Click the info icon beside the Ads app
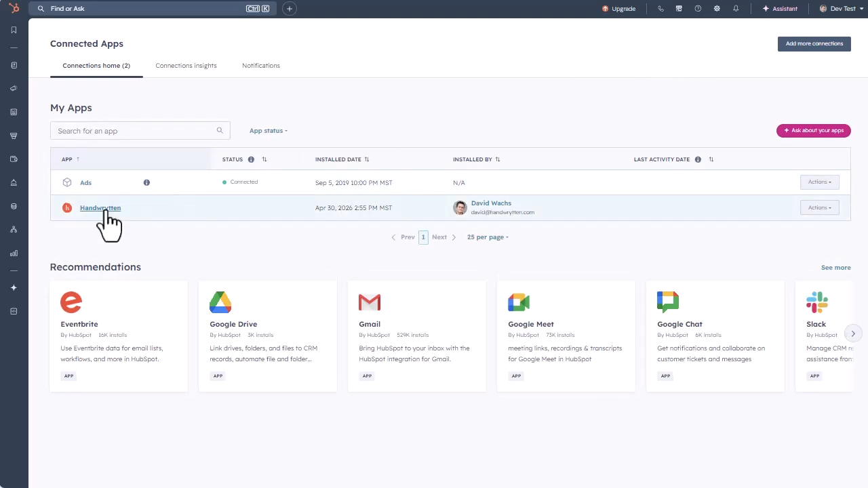 coord(146,182)
